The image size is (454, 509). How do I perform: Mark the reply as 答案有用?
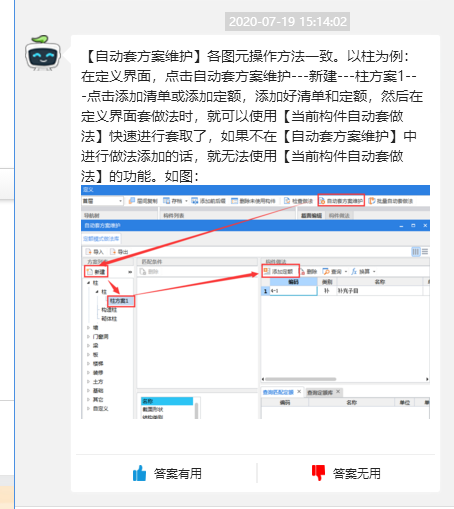[x=167, y=473]
